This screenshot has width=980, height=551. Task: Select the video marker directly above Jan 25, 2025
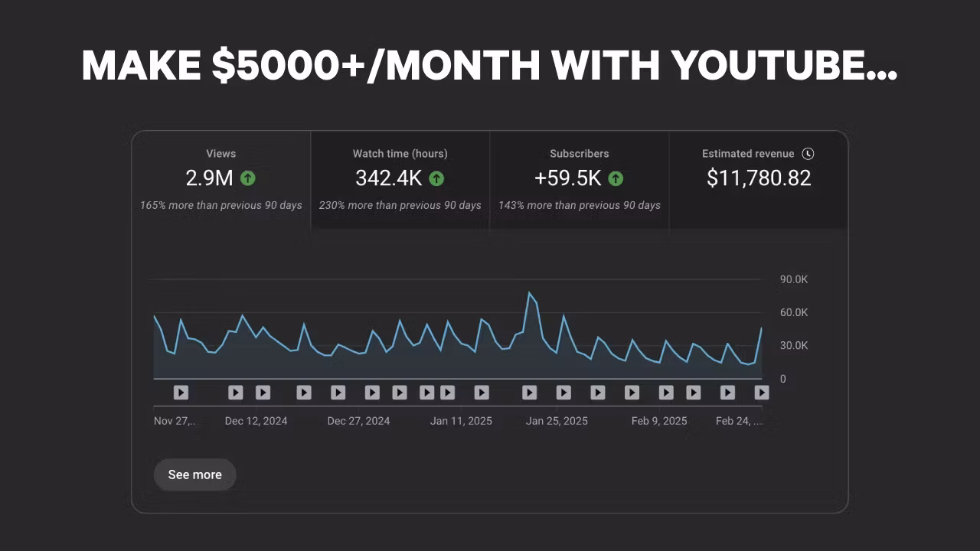click(563, 393)
